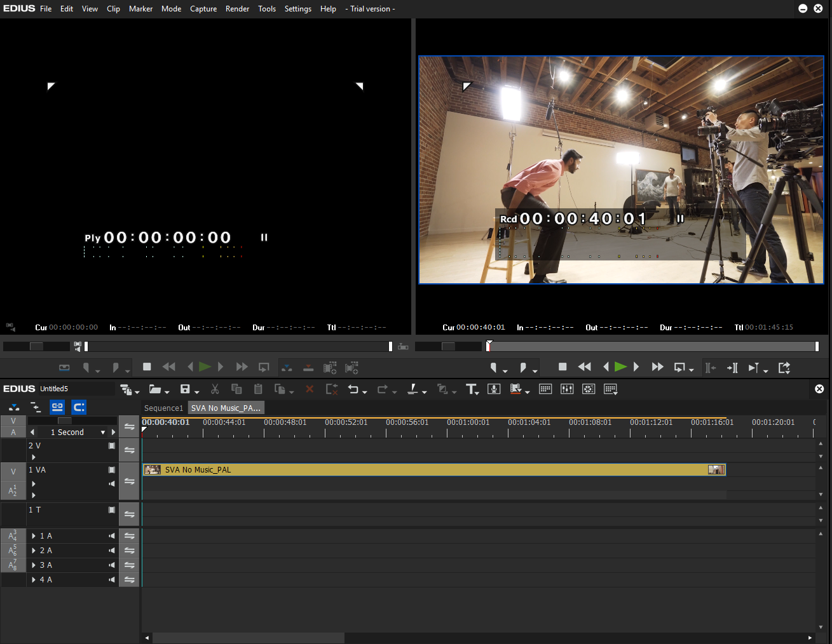Mute the 2 A audio track
Image resolution: width=832 pixels, height=644 pixels.
[x=112, y=551]
